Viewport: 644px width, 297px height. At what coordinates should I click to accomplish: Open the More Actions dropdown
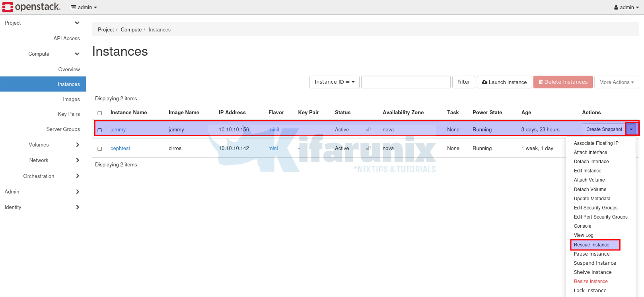pos(617,82)
